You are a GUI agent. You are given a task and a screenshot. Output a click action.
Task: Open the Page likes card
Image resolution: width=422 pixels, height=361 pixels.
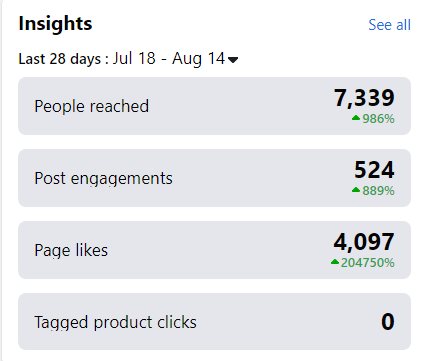click(x=214, y=250)
